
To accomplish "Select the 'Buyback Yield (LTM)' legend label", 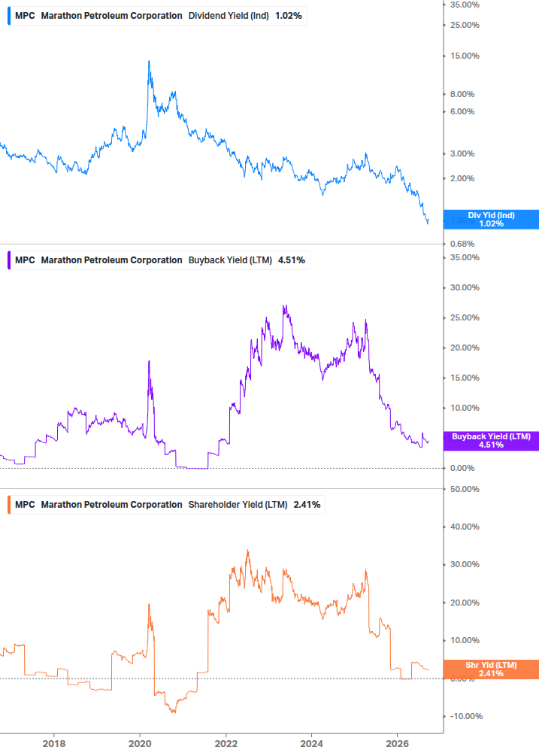I will pos(230,260).
